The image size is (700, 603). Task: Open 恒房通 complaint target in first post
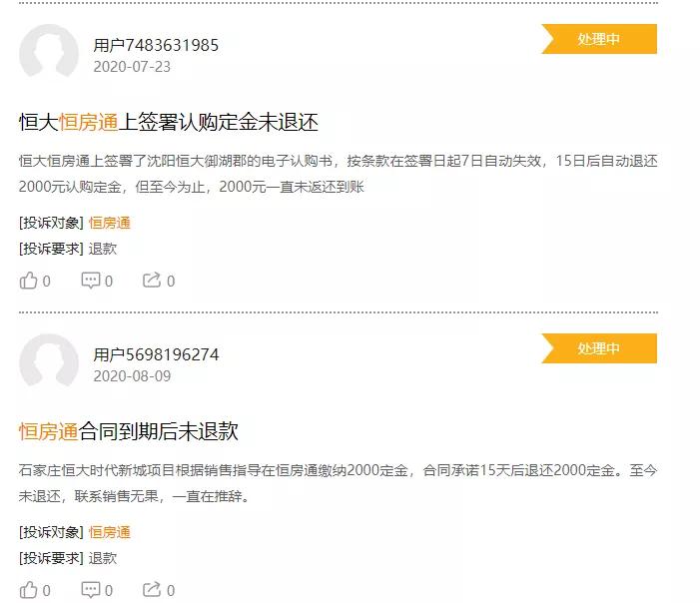[x=110, y=223]
